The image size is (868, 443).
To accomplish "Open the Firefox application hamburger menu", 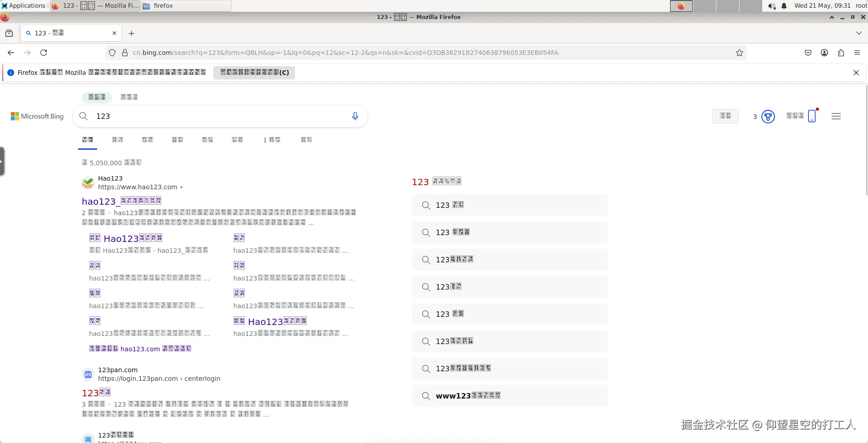I will click(857, 53).
